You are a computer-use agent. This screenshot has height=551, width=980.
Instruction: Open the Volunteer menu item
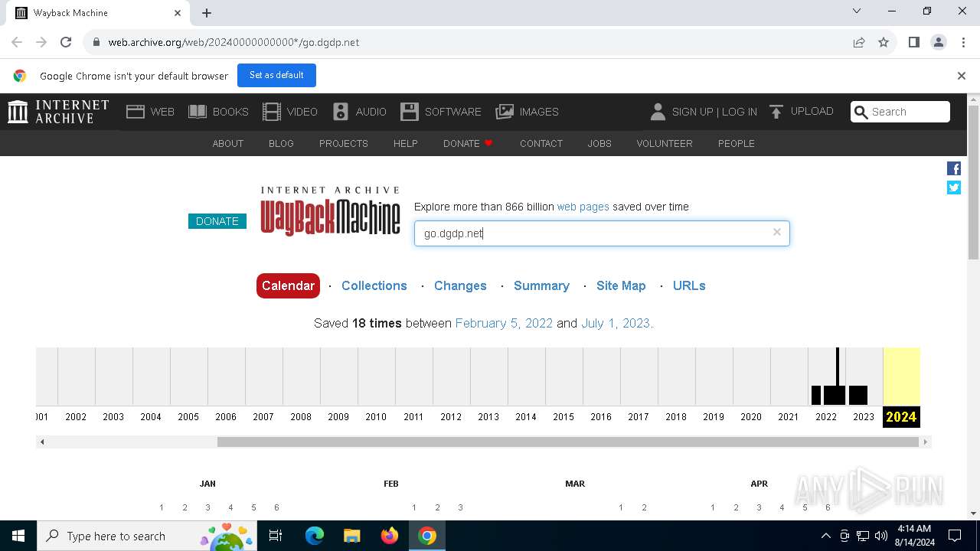(665, 143)
